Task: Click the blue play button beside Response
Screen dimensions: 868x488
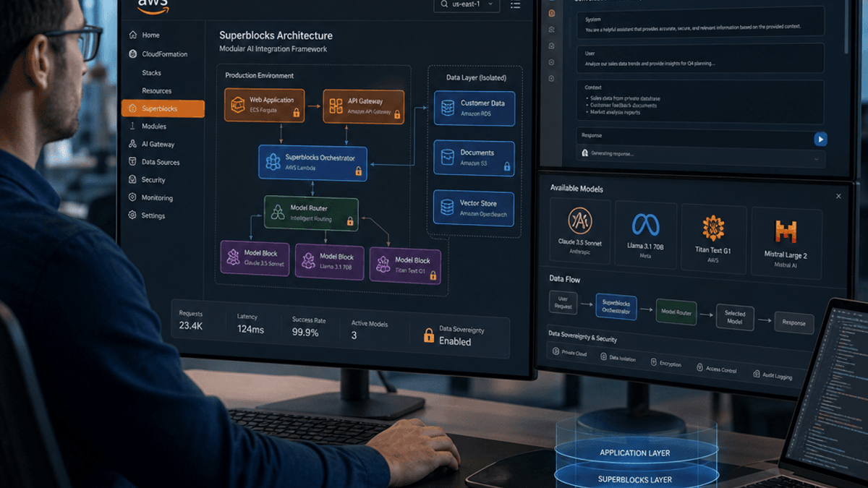Action: coord(820,139)
